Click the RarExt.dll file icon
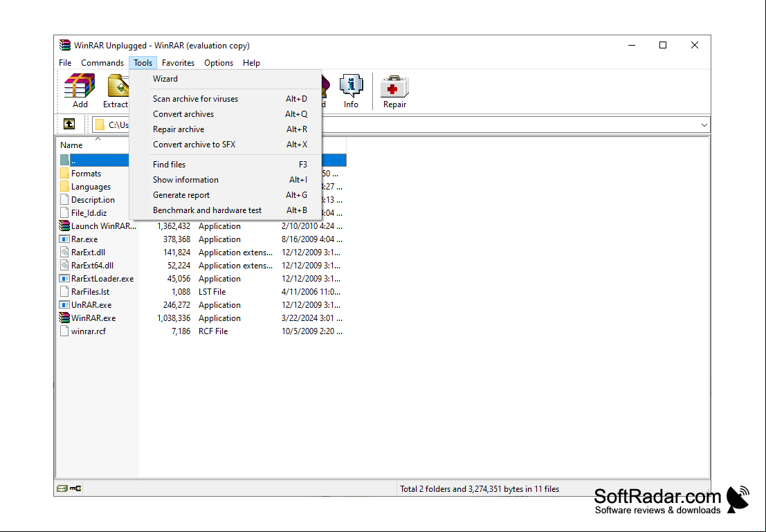This screenshot has height=532, width=766. click(64, 252)
